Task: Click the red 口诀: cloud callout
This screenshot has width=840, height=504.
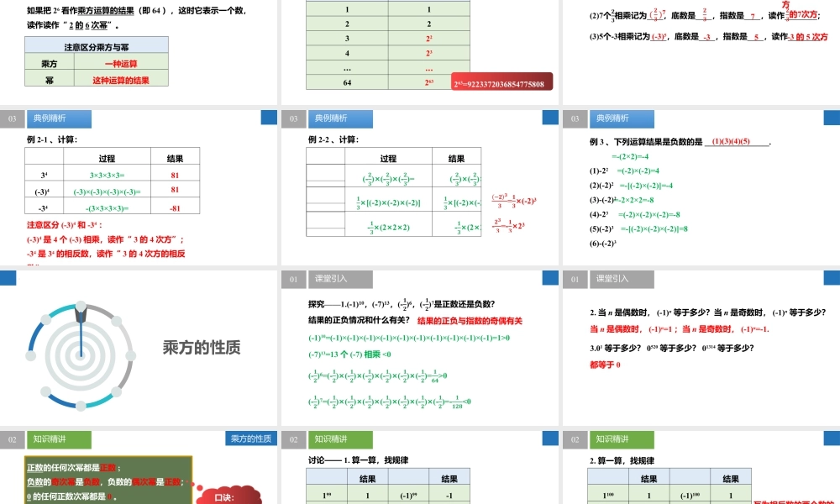Action: pyautogui.click(x=229, y=496)
